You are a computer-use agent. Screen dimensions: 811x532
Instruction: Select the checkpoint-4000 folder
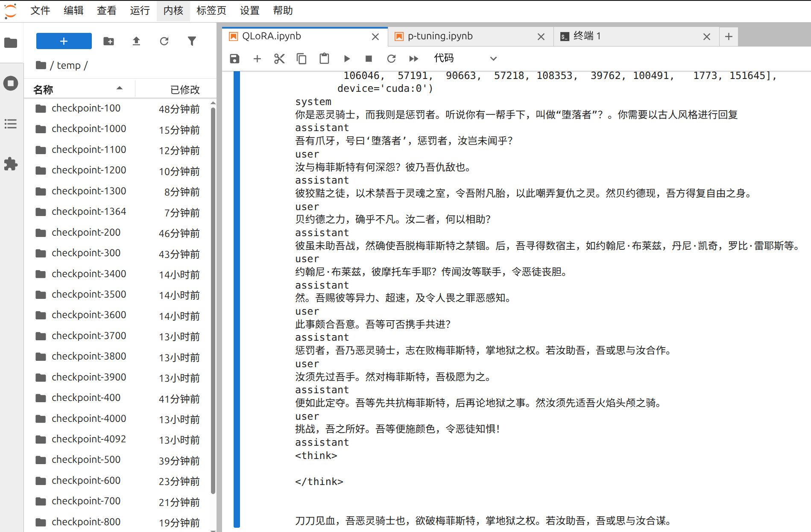pos(117,419)
